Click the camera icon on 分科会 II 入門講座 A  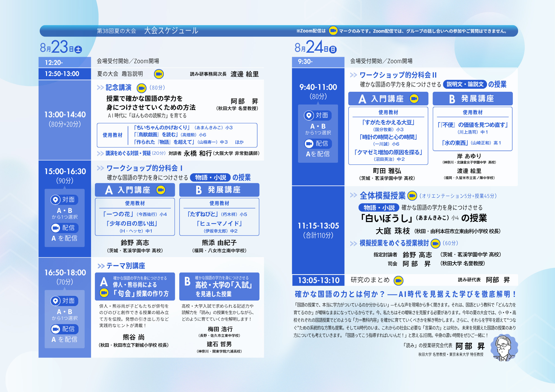click(414, 99)
